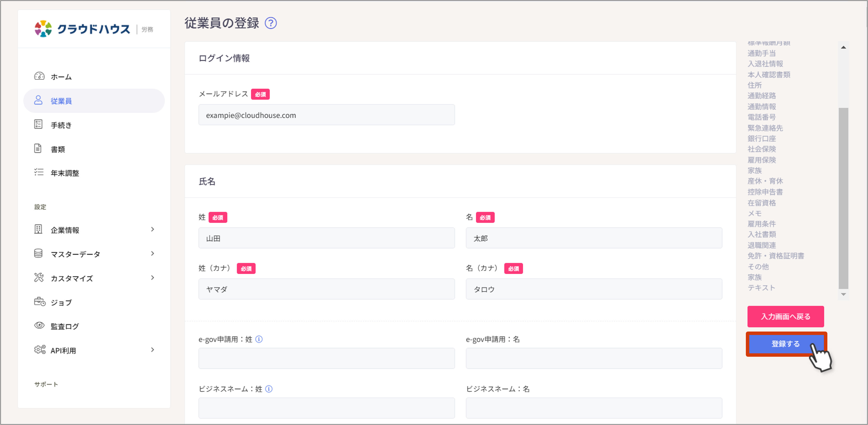Click the 監査ログ eye icon

coord(39,325)
